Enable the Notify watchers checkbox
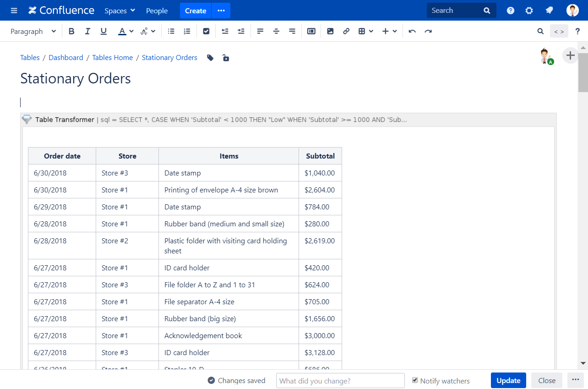 (x=415, y=380)
